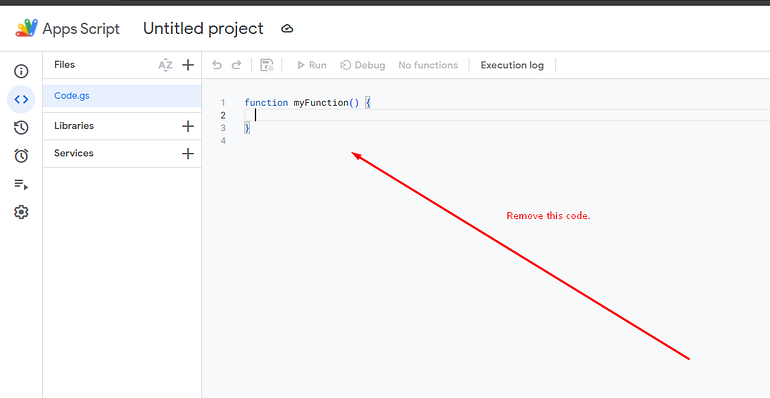Open the Execution log

[x=512, y=65]
